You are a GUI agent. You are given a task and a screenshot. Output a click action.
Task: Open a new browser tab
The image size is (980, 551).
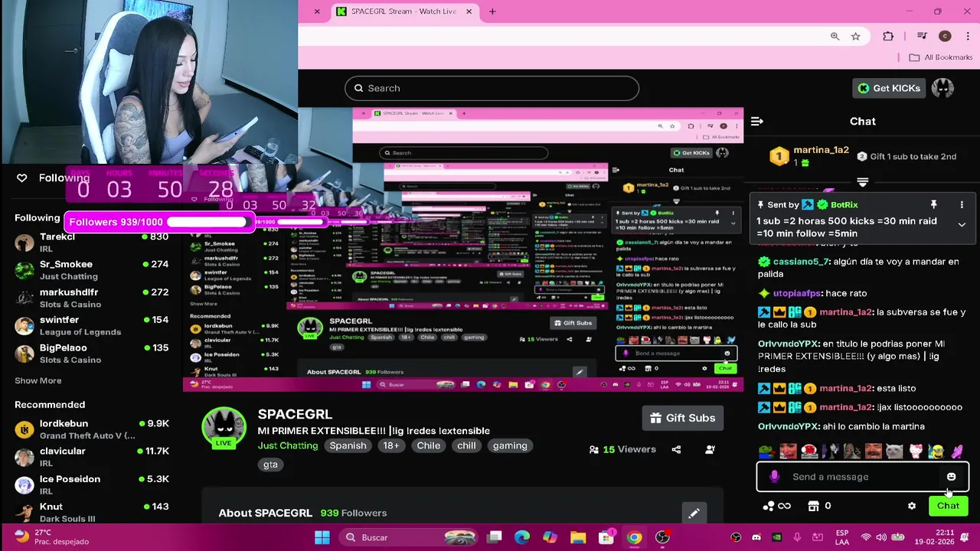coord(492,11)
